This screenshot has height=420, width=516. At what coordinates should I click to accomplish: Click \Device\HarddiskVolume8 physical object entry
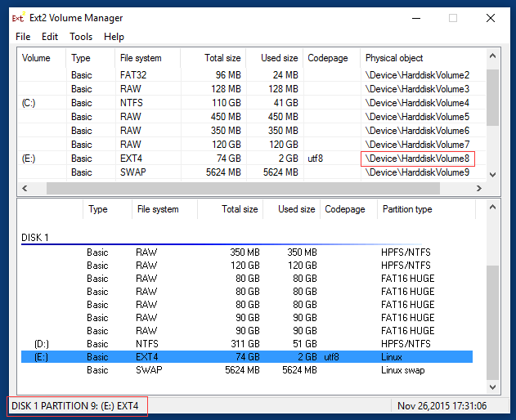417,159
